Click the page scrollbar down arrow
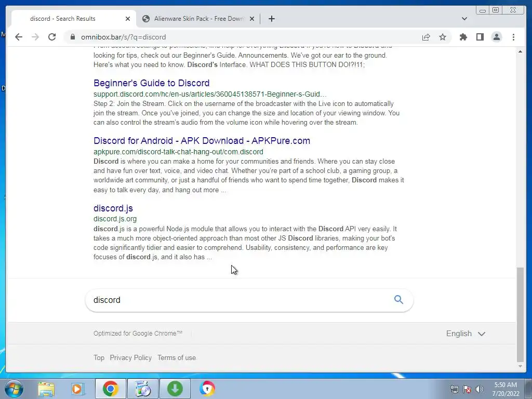This screenshot has height=399, width=532. [520, 366]
